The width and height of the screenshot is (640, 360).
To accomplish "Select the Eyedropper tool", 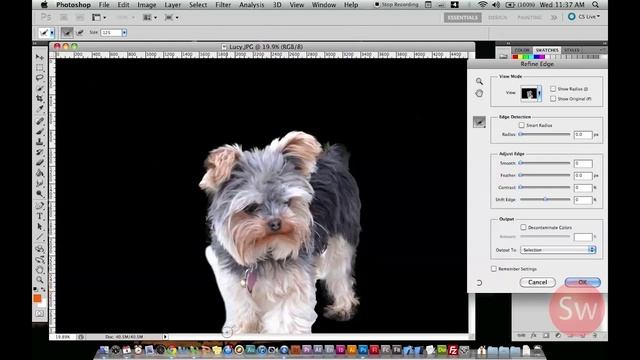I will [x=40, y=109].
